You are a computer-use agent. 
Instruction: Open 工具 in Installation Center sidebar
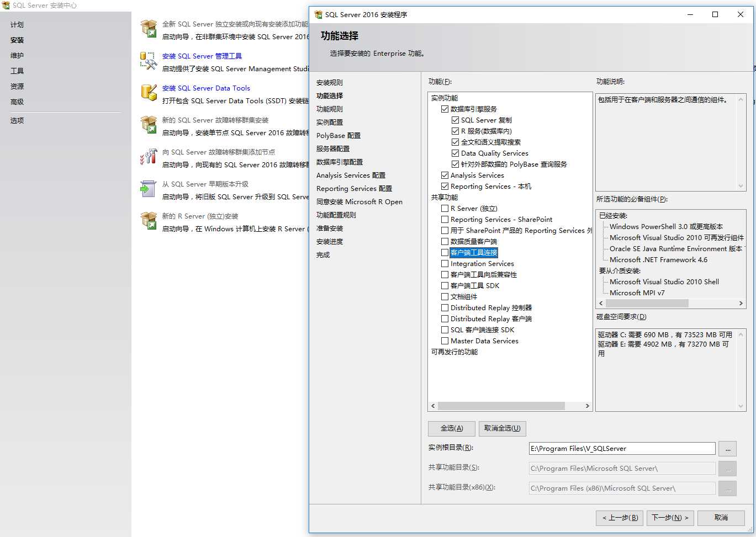click(17, 71)
